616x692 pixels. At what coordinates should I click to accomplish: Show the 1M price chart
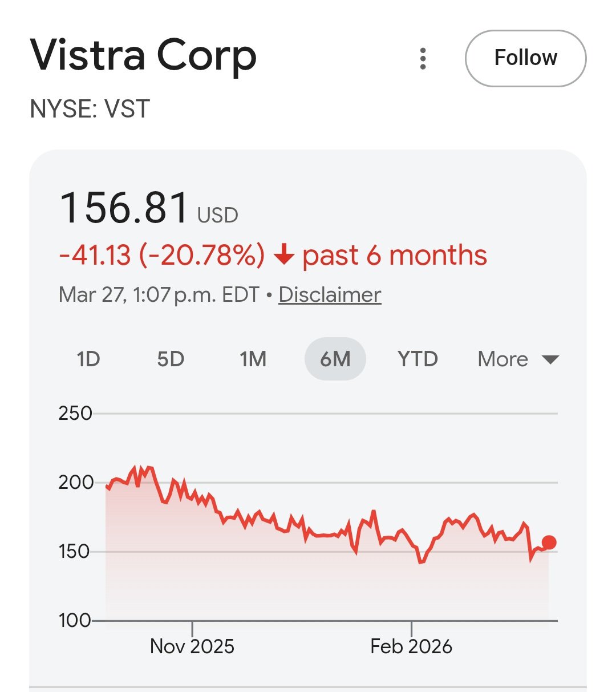(253, 359)
